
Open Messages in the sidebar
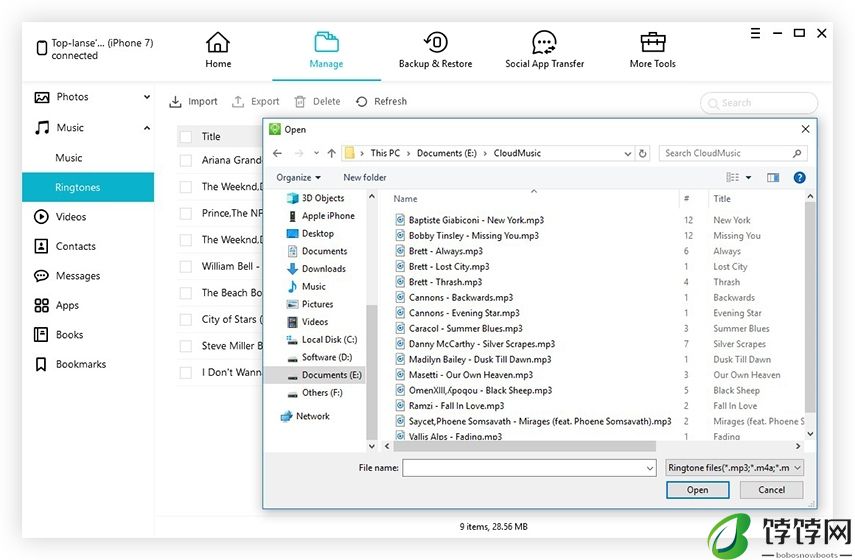[67, 275]
